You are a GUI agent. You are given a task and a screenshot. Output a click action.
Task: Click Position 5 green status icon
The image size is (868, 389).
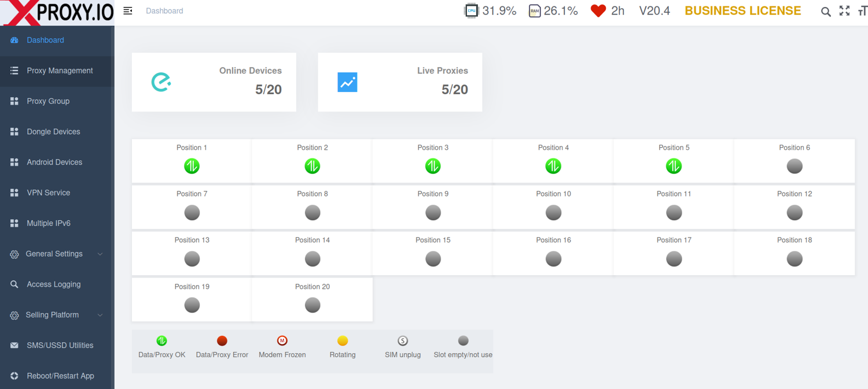(x=674, y=166)
